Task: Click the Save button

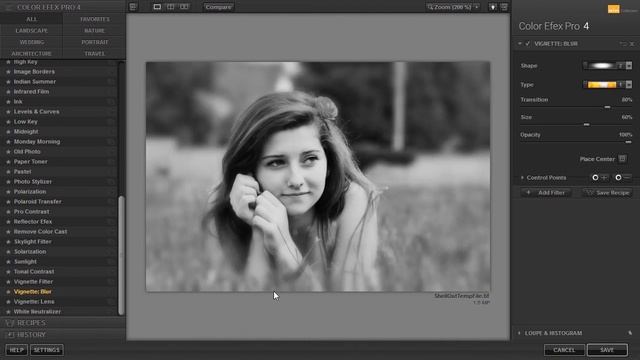Action: click(x=607, y=350)
